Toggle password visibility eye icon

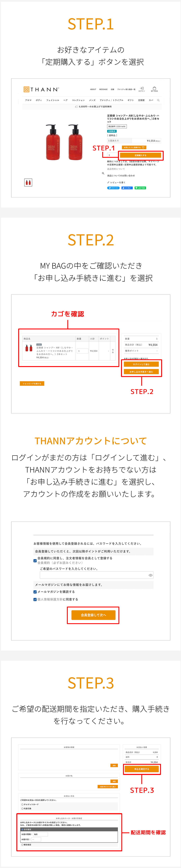coord(151,575)
